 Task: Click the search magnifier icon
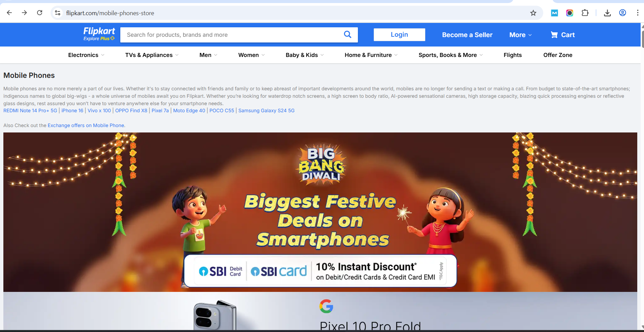click(347, 34)
